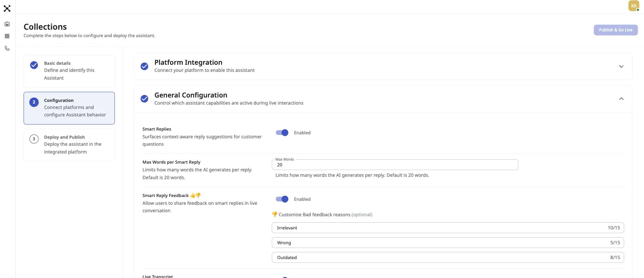Click the app logo in the sidebar
This screenshot has width=644, height=278.
pos(7,8)
